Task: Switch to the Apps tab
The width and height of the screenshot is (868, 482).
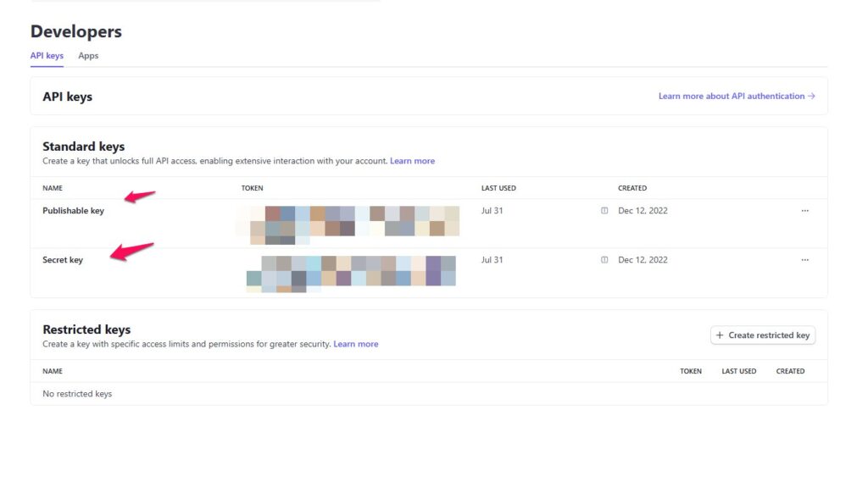Action: tap(88, 56)
